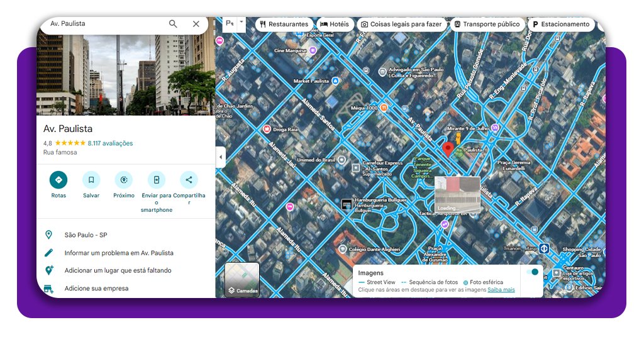
Task: Click the Hamburgueria Bullguer map marker
Action: tap(346, 204)
